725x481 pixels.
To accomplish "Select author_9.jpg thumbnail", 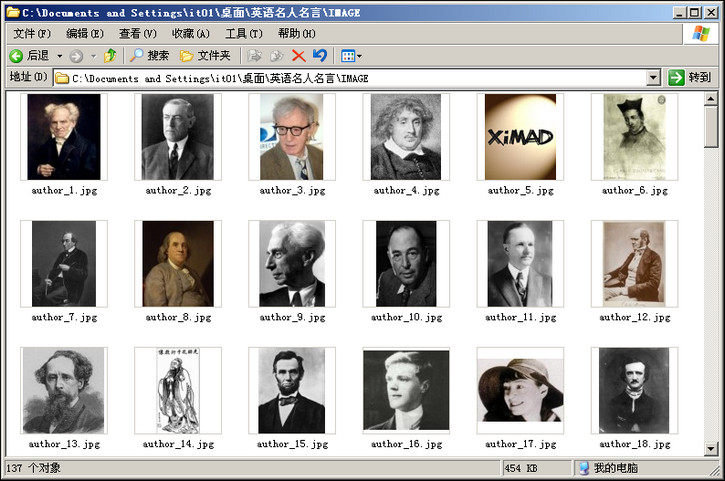I will pos(292,264).
